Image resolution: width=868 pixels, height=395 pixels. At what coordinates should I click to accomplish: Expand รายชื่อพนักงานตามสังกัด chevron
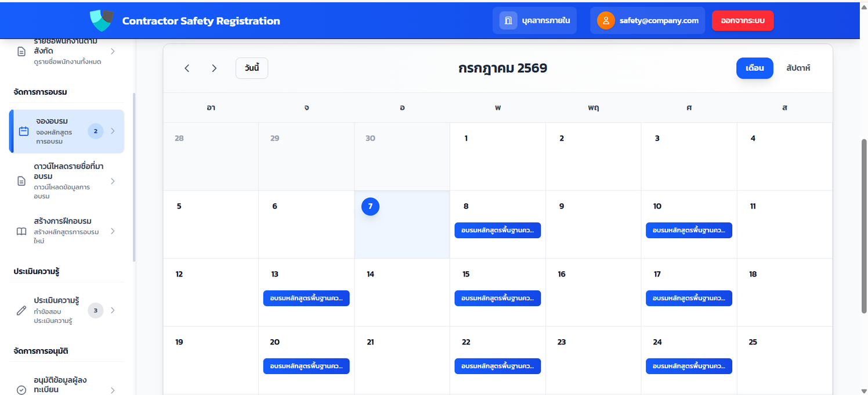113,51
